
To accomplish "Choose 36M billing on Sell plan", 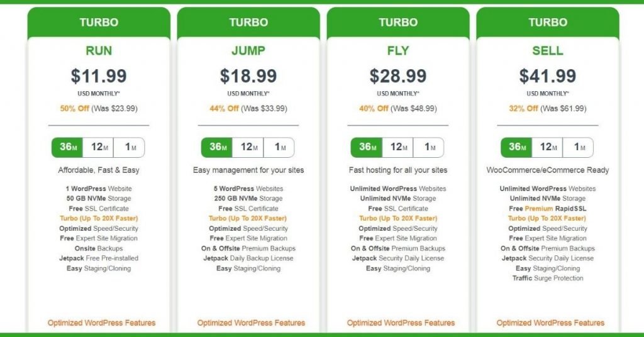I will (x=516, y=147).
